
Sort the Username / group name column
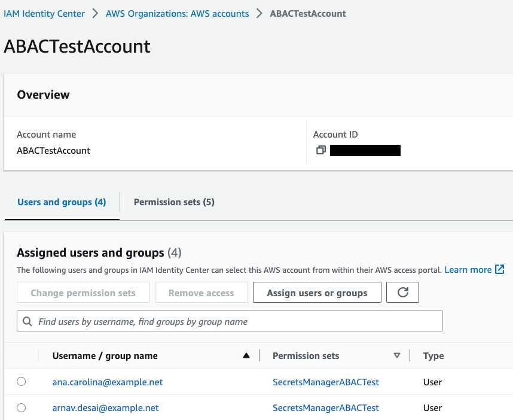pyautogui.click(x=246, y=355)
